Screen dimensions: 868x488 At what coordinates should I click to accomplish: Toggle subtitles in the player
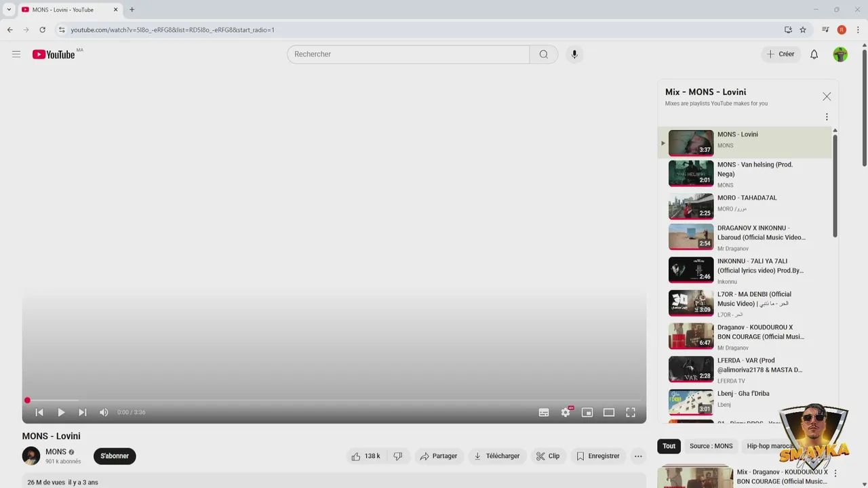[544, 412]
